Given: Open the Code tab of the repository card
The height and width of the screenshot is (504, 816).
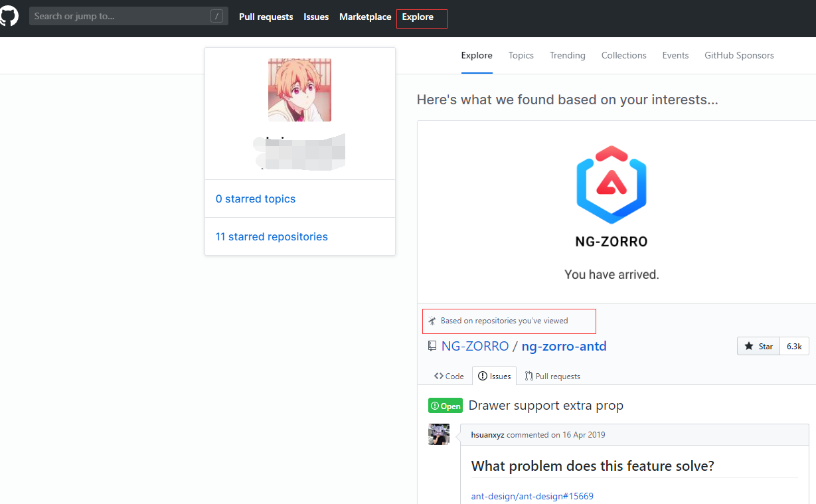Looking at the screenshot, I should pos(449,376).
